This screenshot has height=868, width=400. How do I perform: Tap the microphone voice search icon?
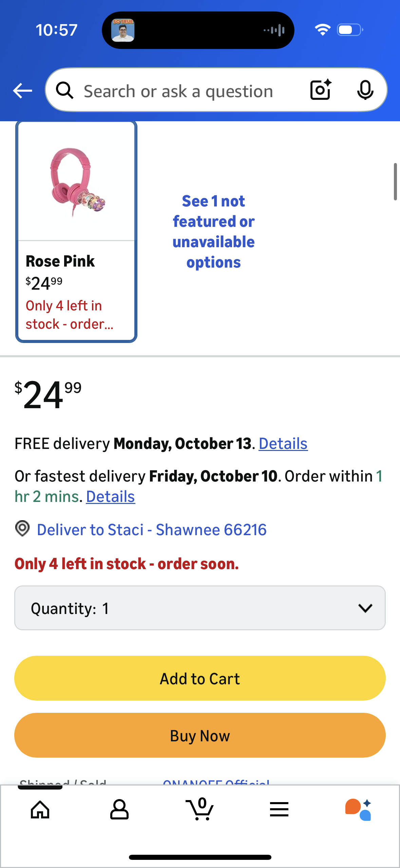pyautogui.click(x=365, y=90)
